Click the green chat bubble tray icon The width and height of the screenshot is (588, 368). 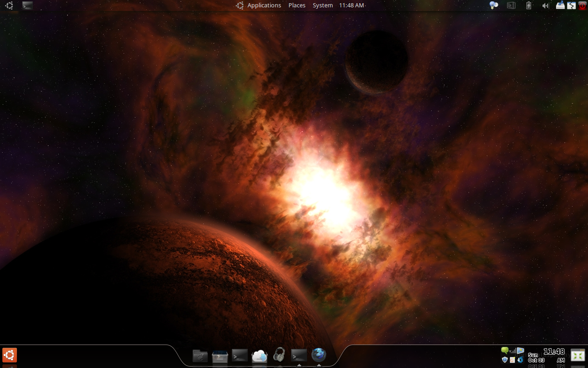tap(505, 351)
